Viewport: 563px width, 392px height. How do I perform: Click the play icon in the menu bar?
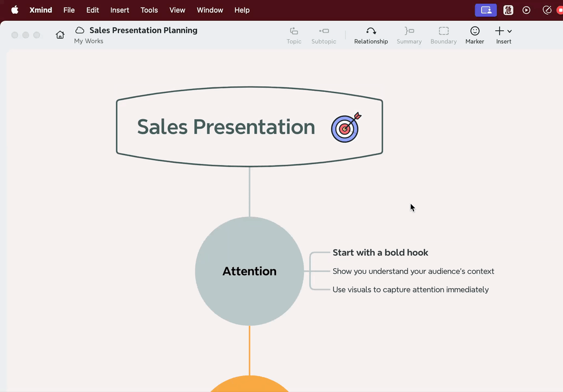coord(526,10)
